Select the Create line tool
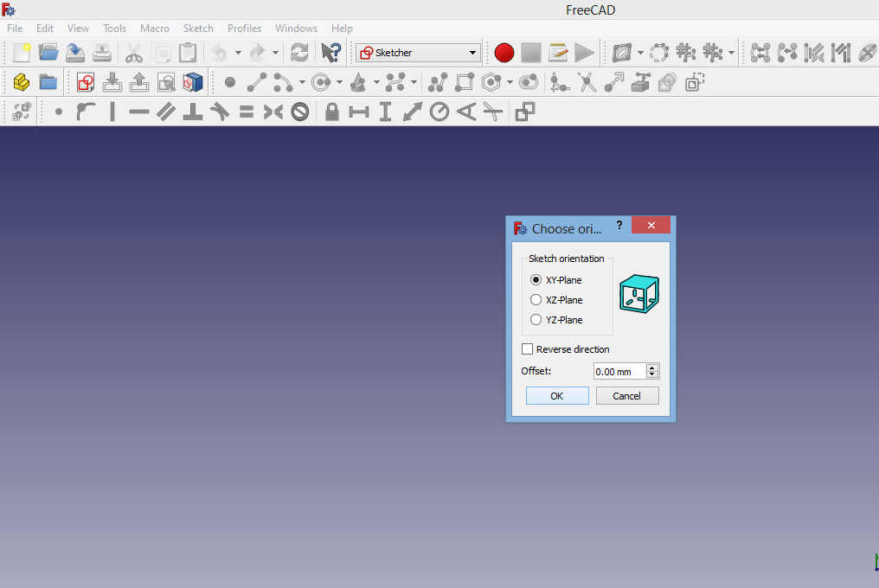 click(x=257, y=82)
